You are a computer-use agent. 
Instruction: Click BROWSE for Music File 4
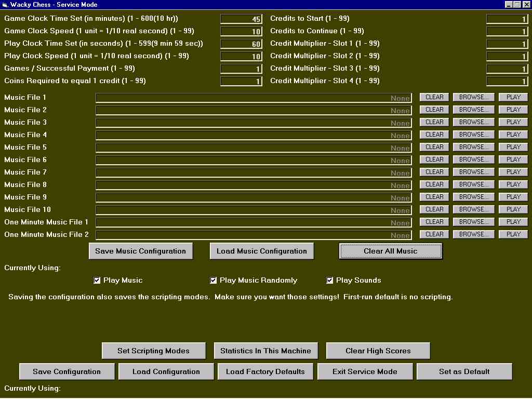474,135
